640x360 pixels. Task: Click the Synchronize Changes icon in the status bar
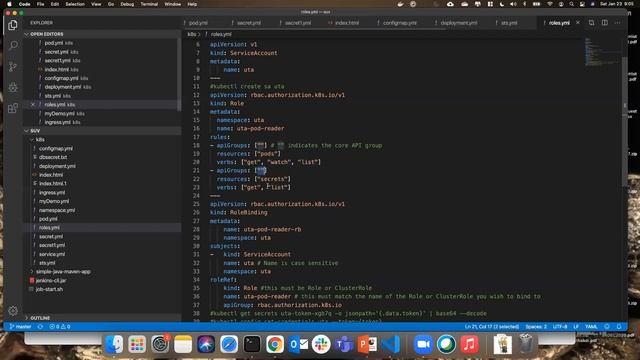coord(40,327)
